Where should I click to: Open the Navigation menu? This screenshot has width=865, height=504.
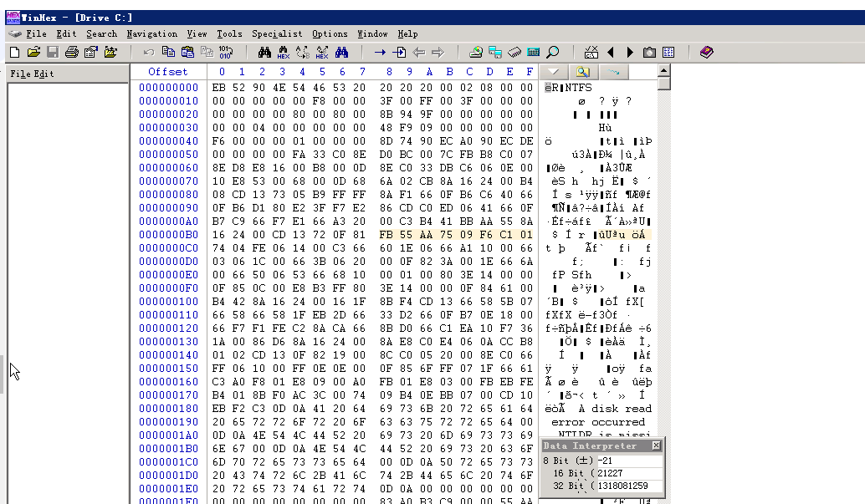pyautogui.click(x=151, y=33)
